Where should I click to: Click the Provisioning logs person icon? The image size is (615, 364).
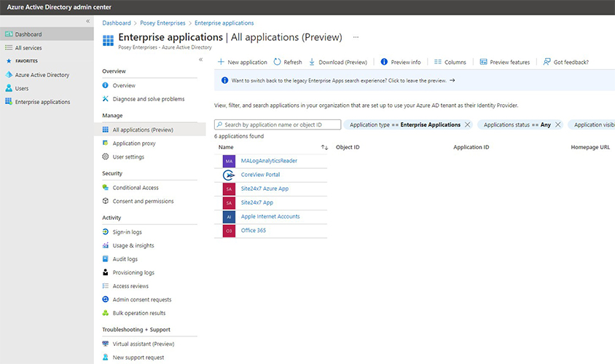[105, 272]
